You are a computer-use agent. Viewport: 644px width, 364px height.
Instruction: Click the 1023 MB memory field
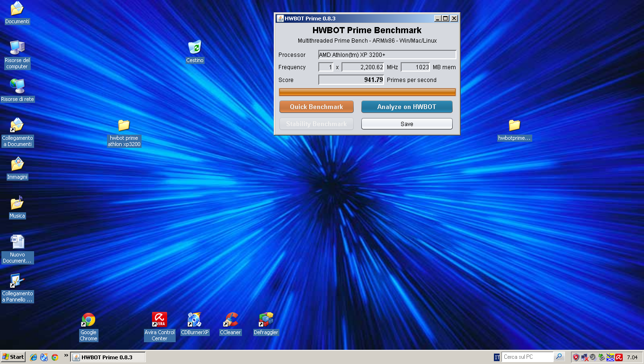click(x=415, y=67)
